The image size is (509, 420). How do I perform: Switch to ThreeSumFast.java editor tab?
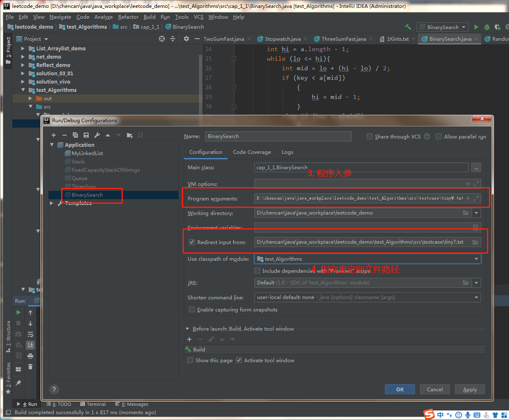[x=343, y=39]
